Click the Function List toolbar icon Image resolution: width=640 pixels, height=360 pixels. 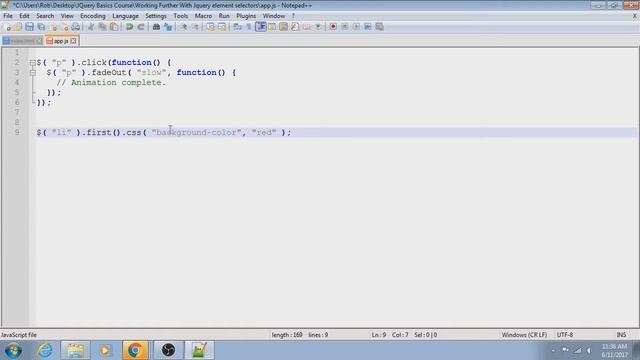coord(295,27)
